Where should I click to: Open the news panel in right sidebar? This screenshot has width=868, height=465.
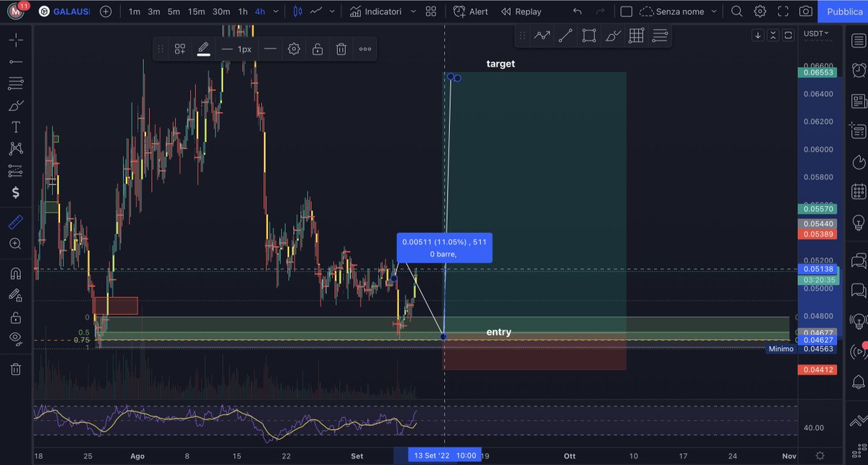click(x=859, y=101)
